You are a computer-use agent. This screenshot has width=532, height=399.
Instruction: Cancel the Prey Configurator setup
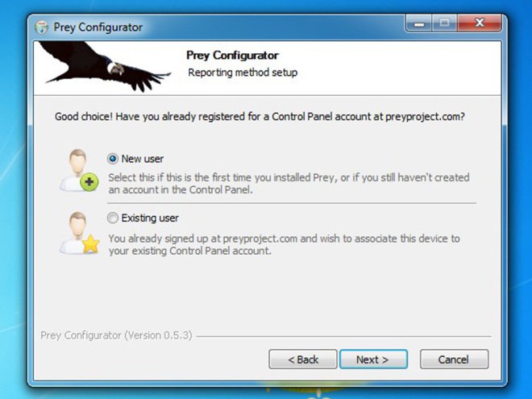coord(455,360)
